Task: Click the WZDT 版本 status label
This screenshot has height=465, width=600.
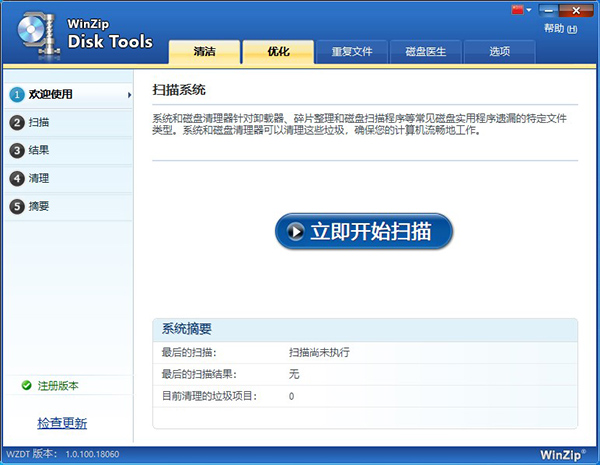Action: point(32,454)
